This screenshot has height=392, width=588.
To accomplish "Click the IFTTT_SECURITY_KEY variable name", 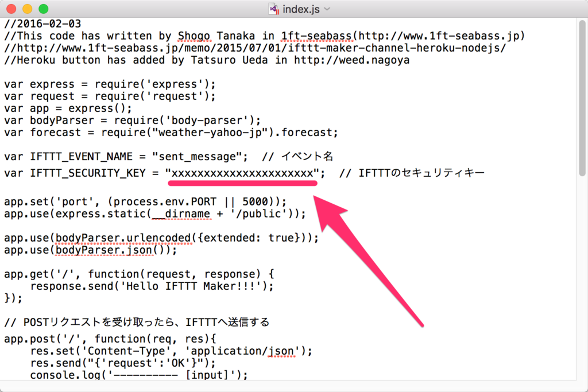I will point(88,173).
